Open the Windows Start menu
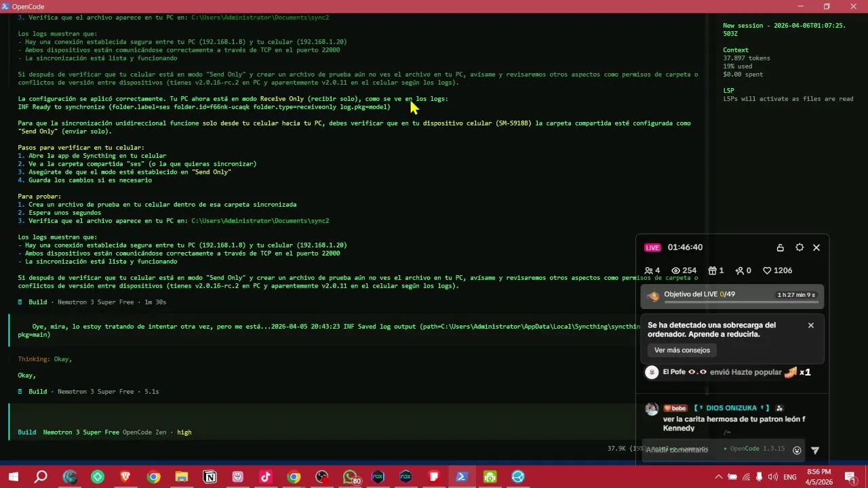 pos(14,477)
